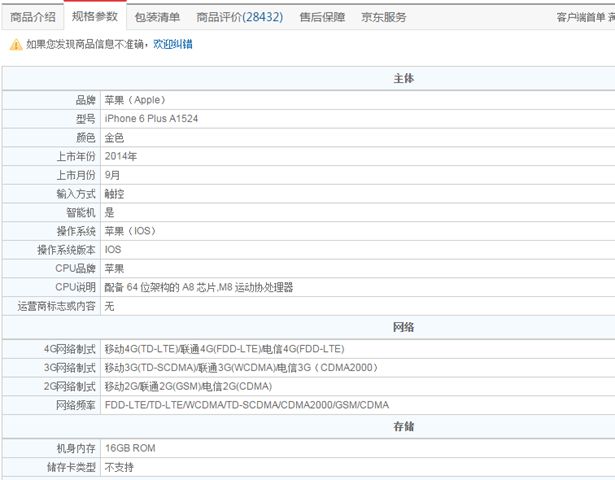Click the 客户端首单 link at right
615x480 pixels.
(580, 17)
